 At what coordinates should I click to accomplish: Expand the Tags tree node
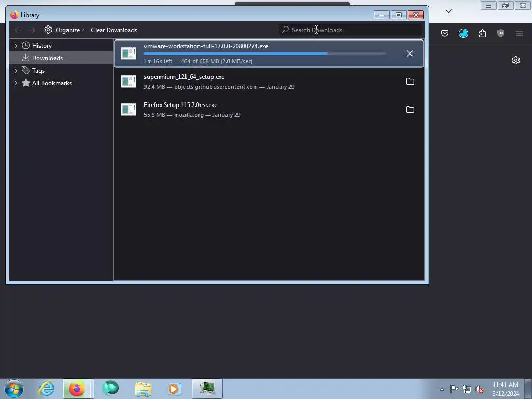(x=16, y=71)
